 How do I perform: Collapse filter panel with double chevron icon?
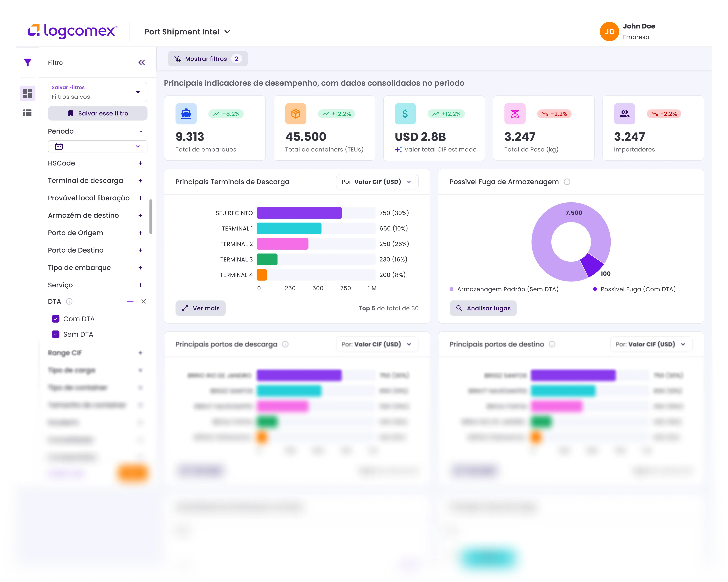(142, 62)
